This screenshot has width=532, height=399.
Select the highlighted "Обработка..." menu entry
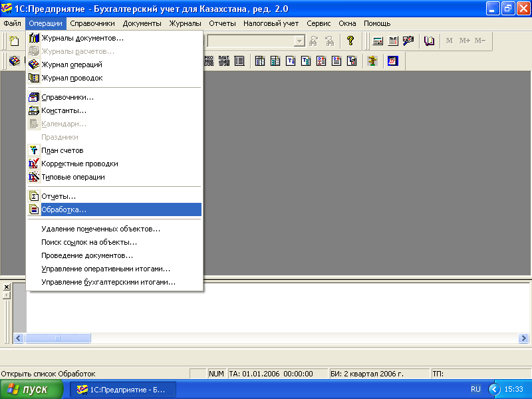click(x=64, y=209)
